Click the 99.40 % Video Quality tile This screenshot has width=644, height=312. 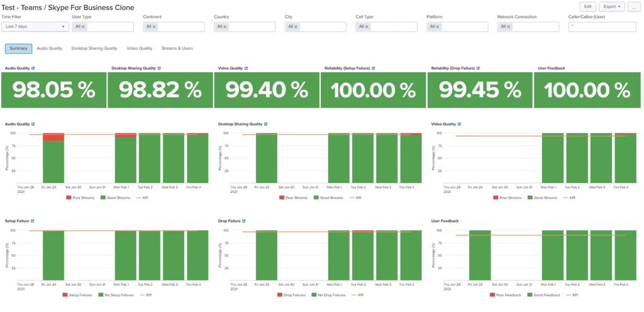click(x=267, y=91)
